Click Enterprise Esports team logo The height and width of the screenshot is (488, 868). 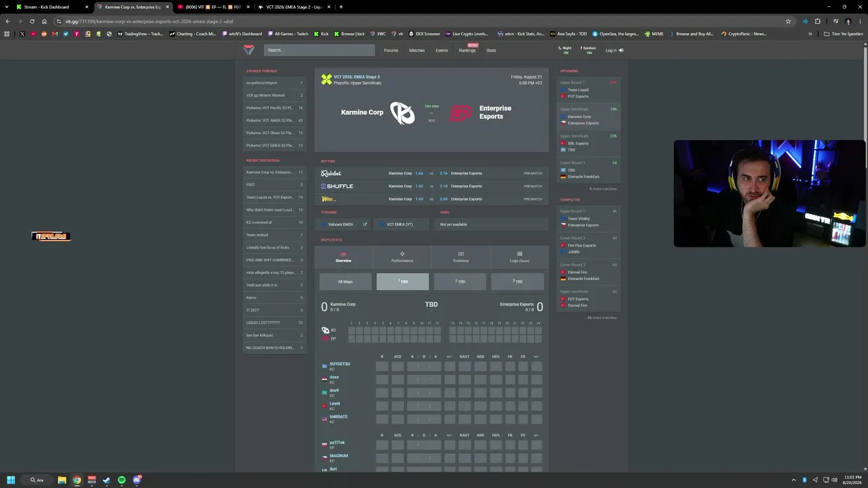click(x=461, y=113)
